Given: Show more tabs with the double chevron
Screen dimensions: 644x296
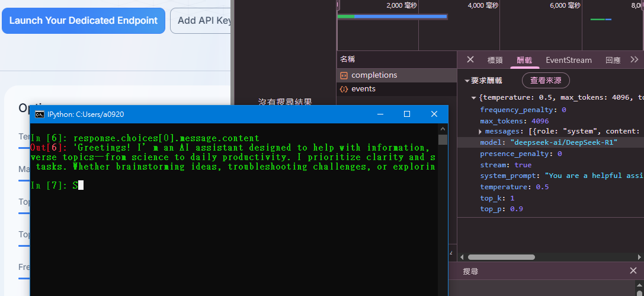Looking at the screenshot, I should coord(635,60).
